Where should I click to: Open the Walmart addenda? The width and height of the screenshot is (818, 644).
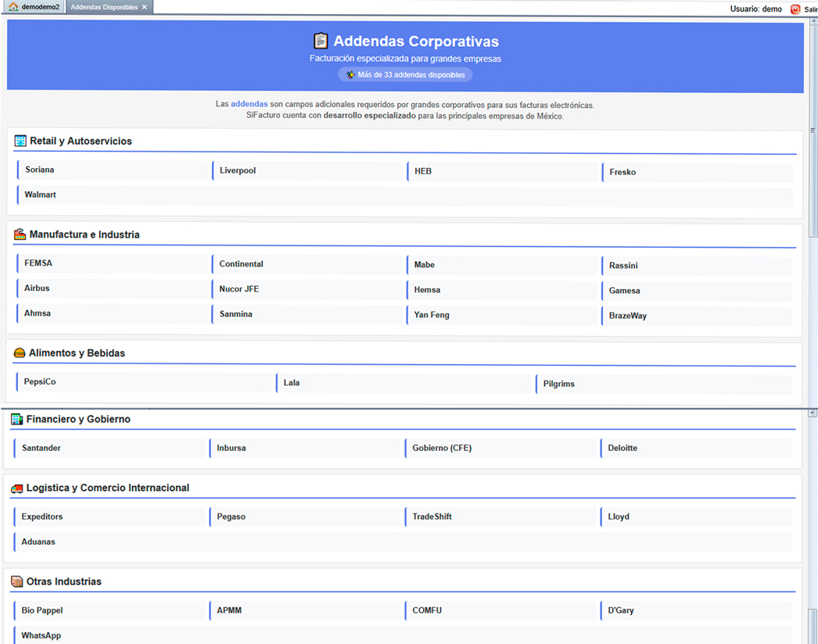coord(41,195)
